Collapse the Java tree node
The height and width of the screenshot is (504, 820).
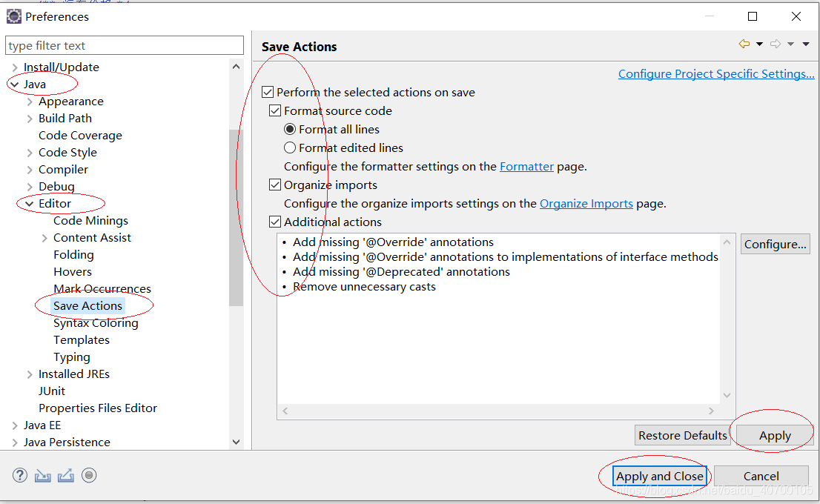click(16, 84)
